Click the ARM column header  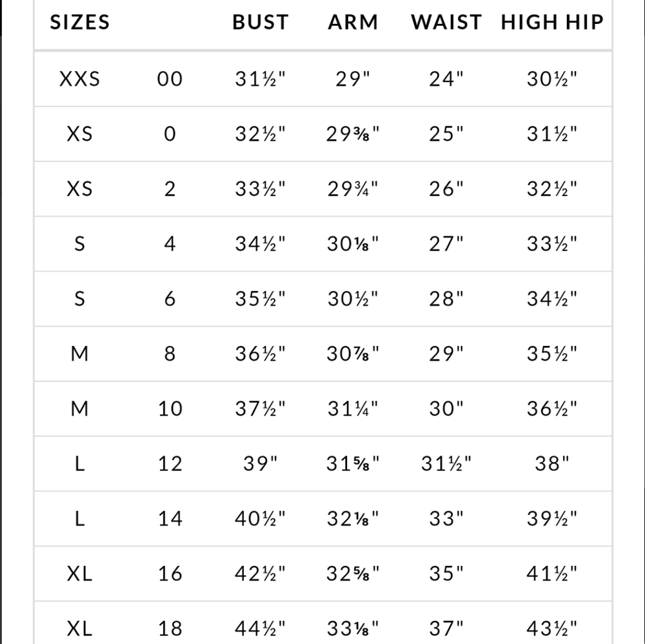coord(353,23)
